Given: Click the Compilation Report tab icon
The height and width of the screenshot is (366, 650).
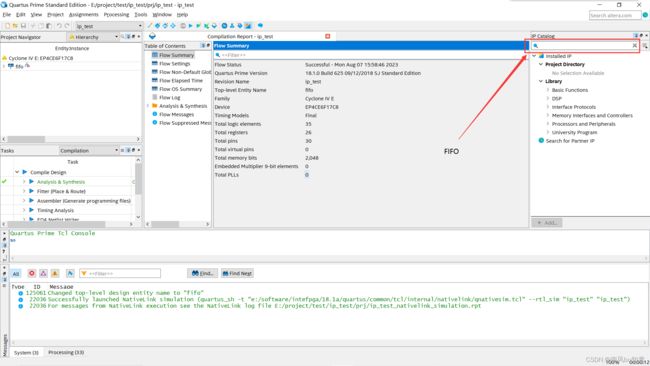Looking at the screenshot, I should (x=152, y=36).
